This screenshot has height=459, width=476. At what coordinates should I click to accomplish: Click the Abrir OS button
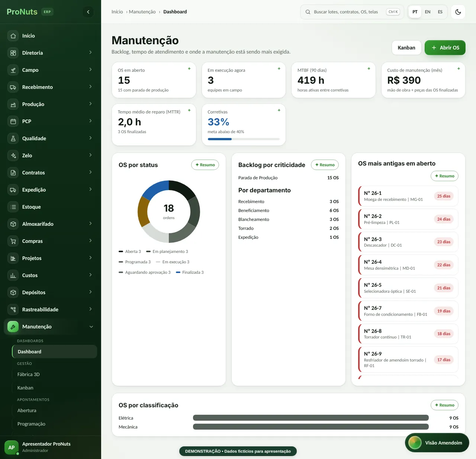pos(445,48)
